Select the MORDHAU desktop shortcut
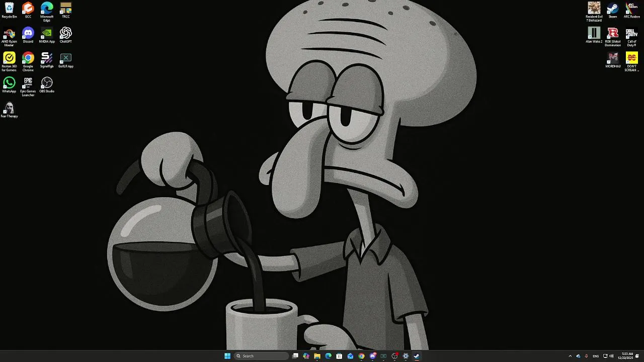 coord(613,60)
